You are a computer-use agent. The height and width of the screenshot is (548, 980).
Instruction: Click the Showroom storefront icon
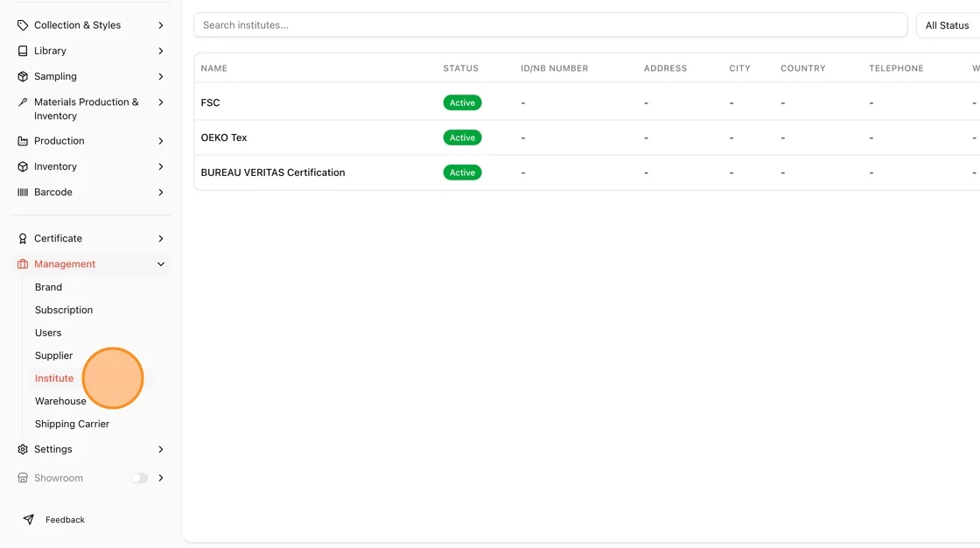point(23,478)
